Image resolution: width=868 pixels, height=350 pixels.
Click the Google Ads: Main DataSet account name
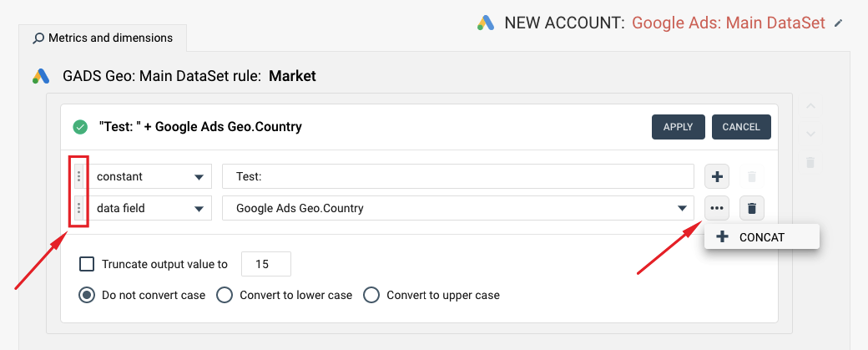(x=729, y=23)
